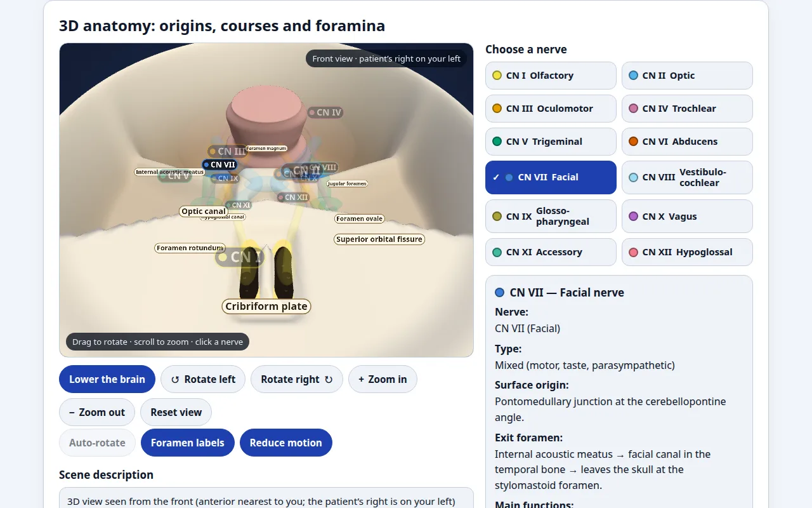The height and width of the screenshot is (508, 812).
Task: Click the Cribriform plate foramen label
Action: (x=266, y=306)
